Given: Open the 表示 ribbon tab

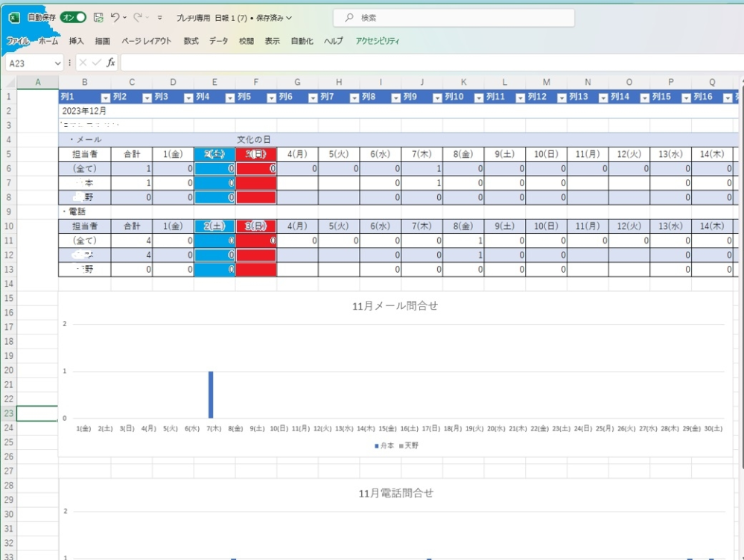Looking at the screenshot, I should 273,41.
